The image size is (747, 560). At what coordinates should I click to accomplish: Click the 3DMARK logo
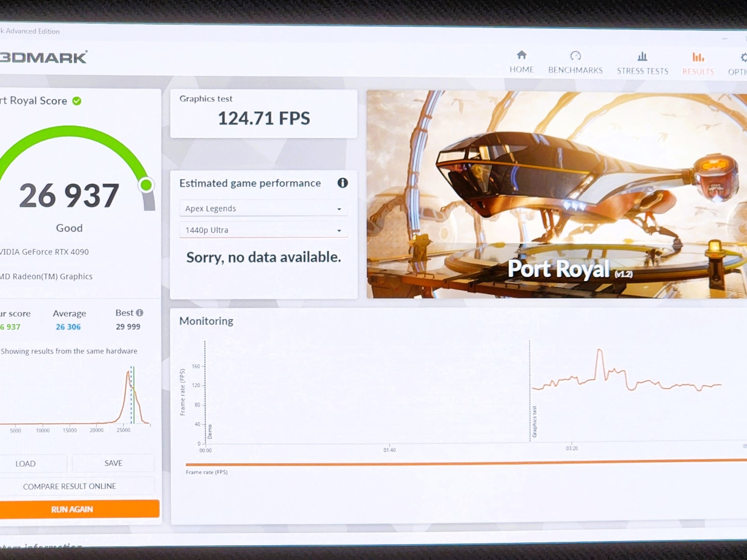pyautogui.click(x=44, y=57)
